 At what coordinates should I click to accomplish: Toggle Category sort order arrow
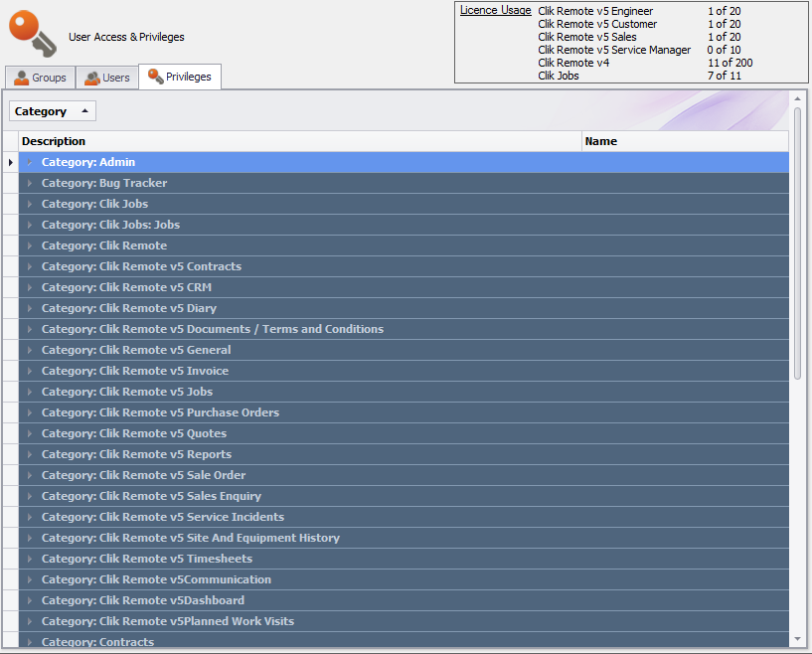coord(84,110)
